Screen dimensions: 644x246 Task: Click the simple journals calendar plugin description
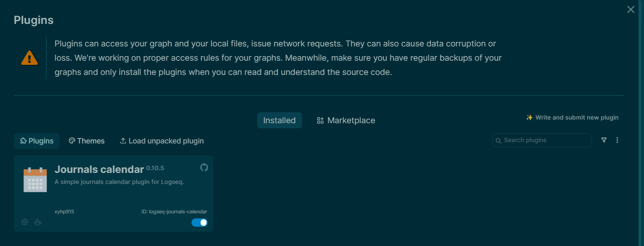click(119, 182)
